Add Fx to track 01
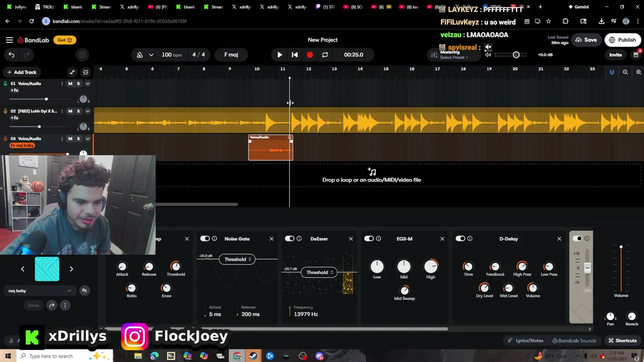The height and width of the screenshot is (362, 644). pos(15,90)
